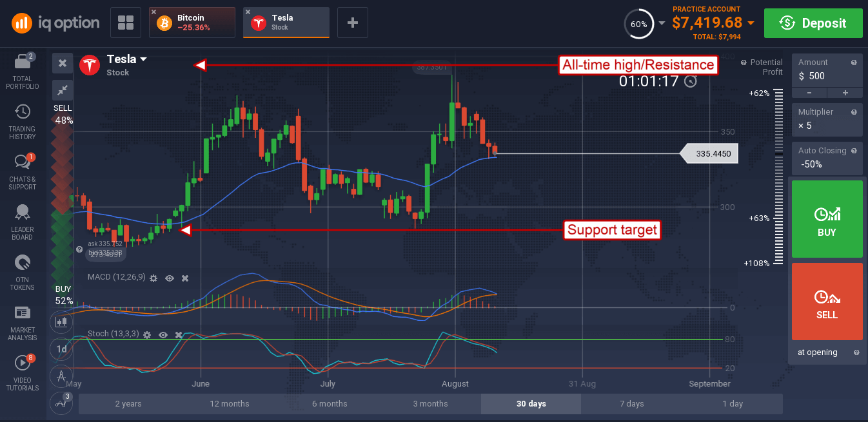868x422 pixels.
Task: Click the 01:01:17 countdown timer
Action: (x=649, y=81)
